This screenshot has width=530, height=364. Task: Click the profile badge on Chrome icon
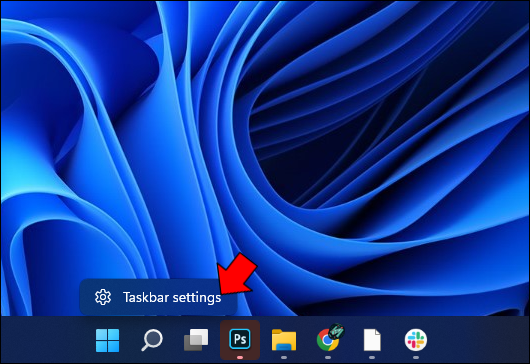[x=337, y=331]
